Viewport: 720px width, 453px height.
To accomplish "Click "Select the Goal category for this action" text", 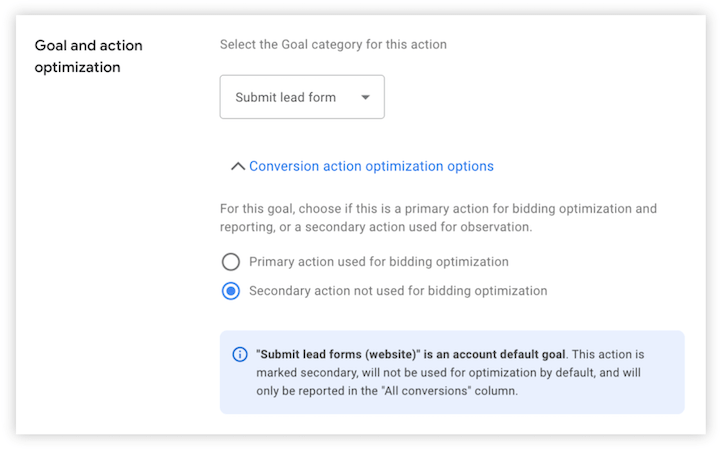I will pyautogui.click(x=333, y=44).
